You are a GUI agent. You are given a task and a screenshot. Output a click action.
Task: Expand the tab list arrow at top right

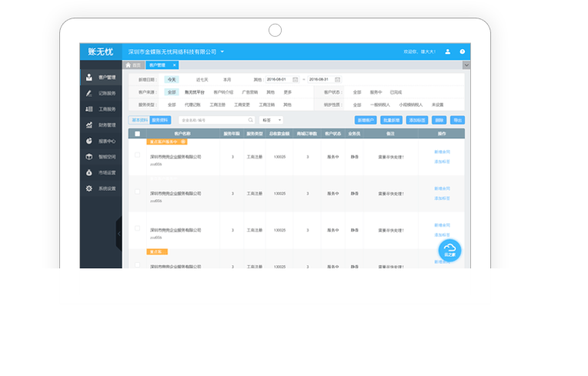pos(465,65)
